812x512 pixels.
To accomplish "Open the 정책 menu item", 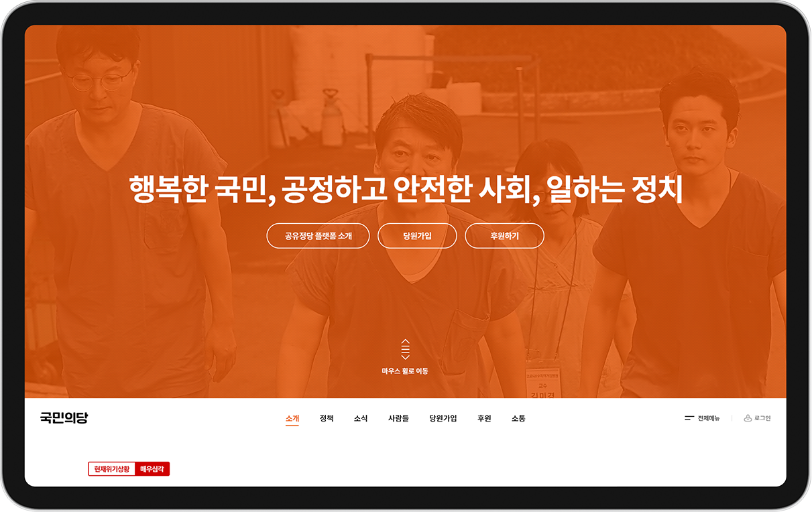I will click(327, 418).
